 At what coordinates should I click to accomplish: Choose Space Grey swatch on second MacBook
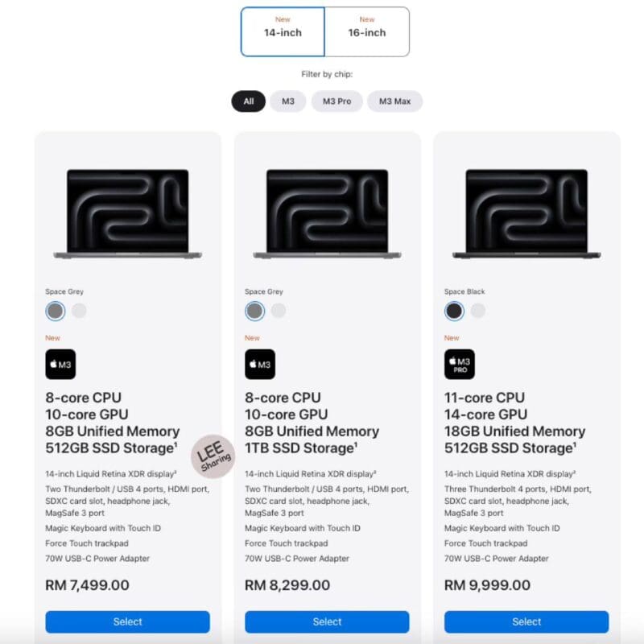coord(254,311)
